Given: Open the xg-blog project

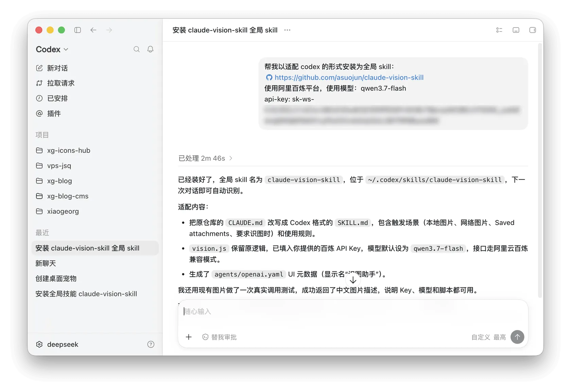Looking at the screenshot, I should click(x=54, y=181).
